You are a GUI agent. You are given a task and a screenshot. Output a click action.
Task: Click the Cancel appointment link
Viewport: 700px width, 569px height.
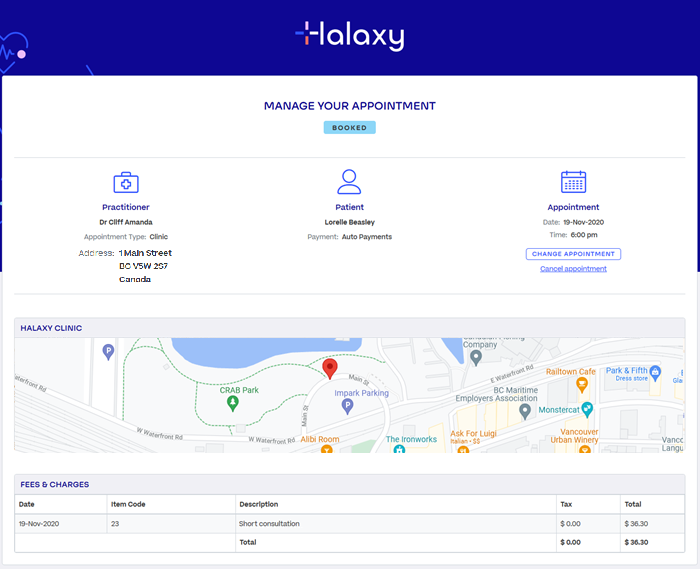[x=573, y=269]
